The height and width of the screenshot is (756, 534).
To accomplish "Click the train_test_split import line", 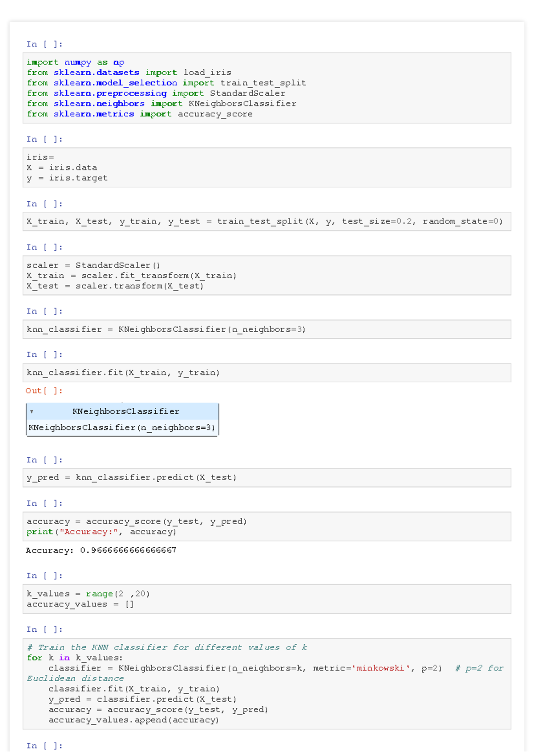I will coord(166,83).
